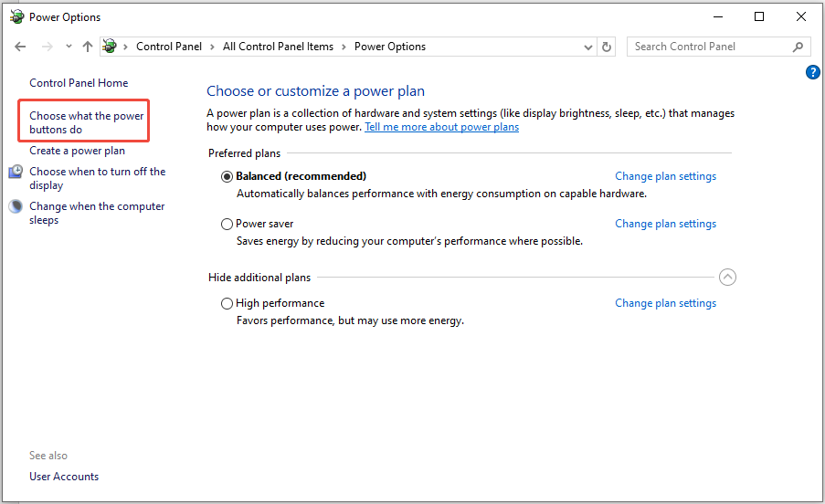Screen dimensions: 825x504
Task: Open Choose what the power buttons do
Action: point(86,122)
